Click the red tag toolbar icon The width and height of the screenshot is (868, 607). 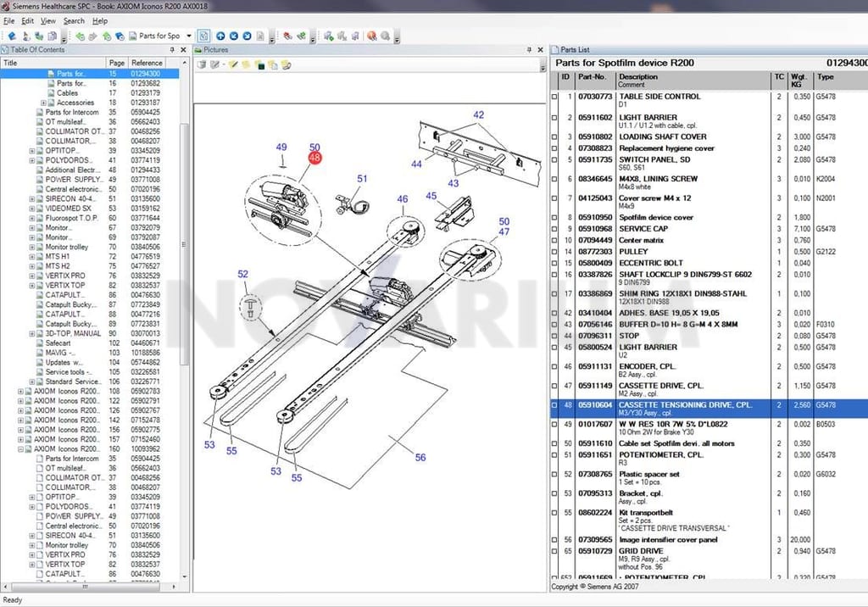(288, 36)
